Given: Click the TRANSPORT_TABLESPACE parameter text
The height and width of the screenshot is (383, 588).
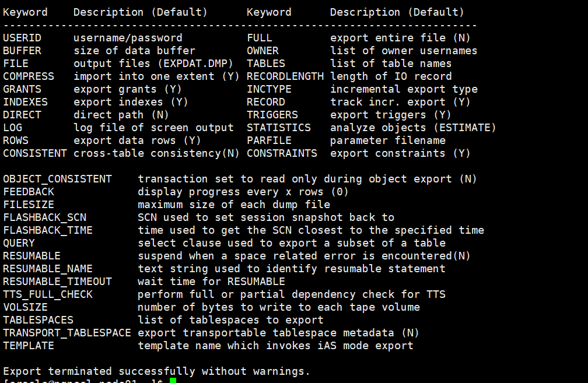Looking at the screenshot, I should click(67, 333).
